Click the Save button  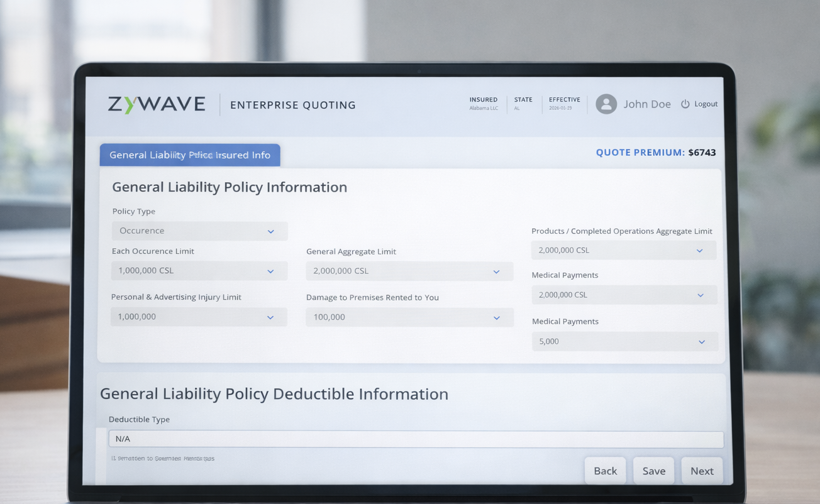(653, 471)
